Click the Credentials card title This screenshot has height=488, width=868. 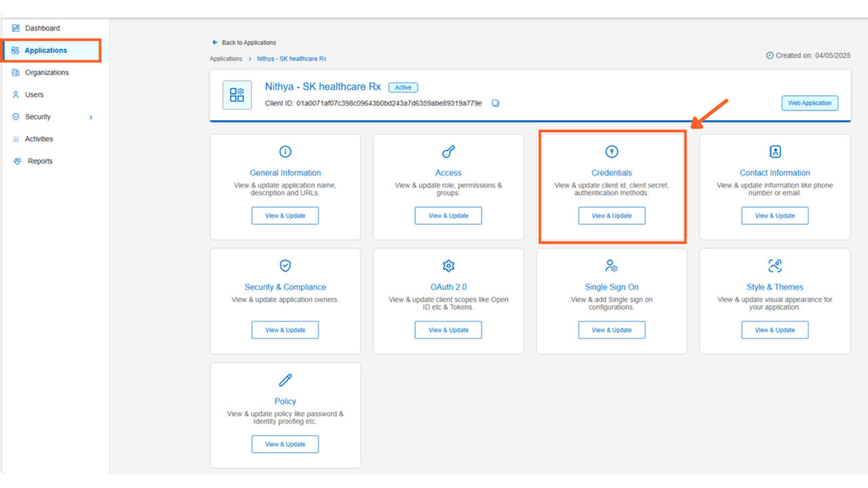pos(612,173)
